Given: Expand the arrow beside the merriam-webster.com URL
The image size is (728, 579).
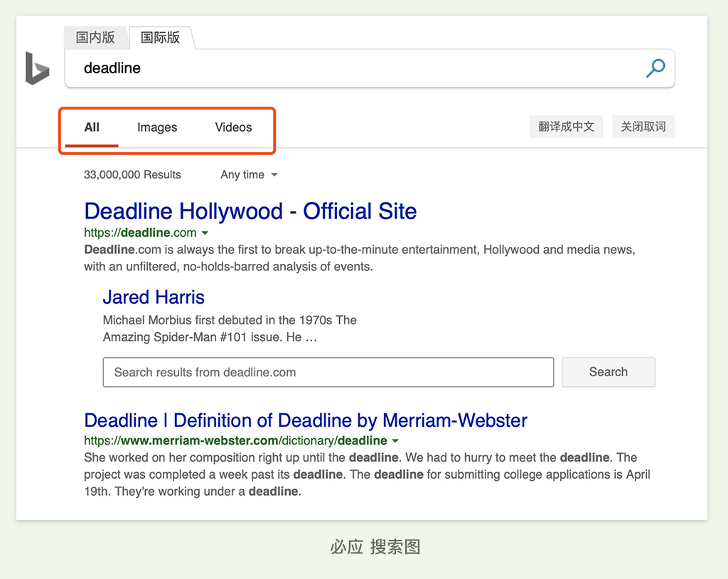Looking at the screenshot, I should pyautogui.click(x=395, y=441).
